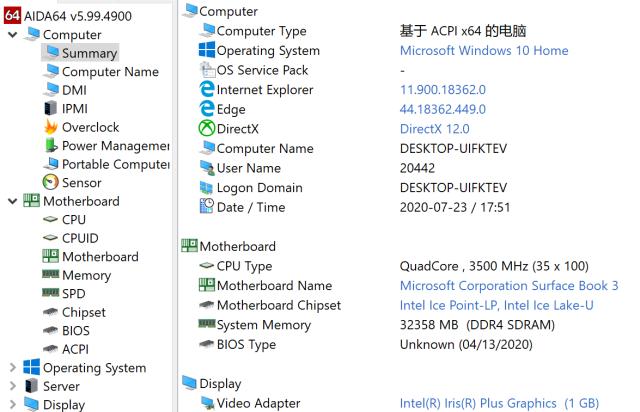640x412 pixels.
Task: Click the Edge browser icon
Action: [207, 109]
